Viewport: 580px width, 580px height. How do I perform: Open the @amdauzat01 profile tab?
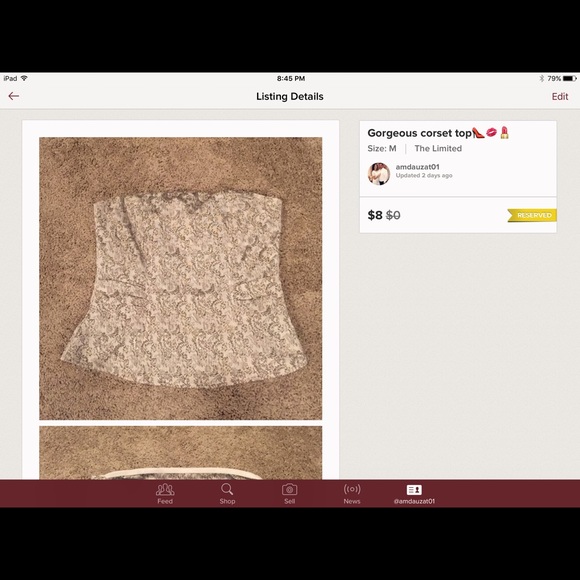[414, 494]
